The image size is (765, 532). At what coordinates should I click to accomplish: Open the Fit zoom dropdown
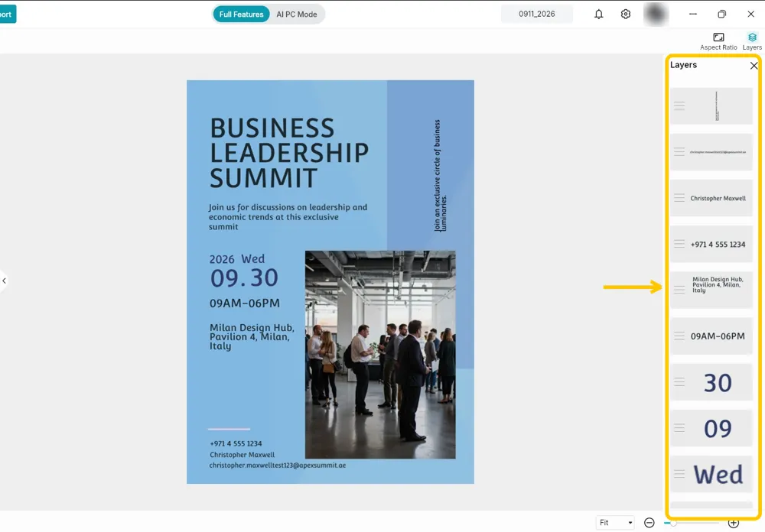click(615, 523)
